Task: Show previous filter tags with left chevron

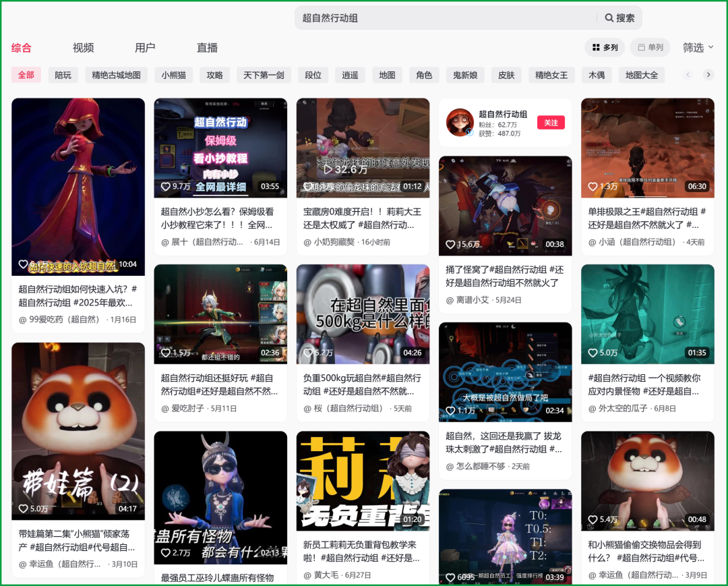Action: pos(688,74)
